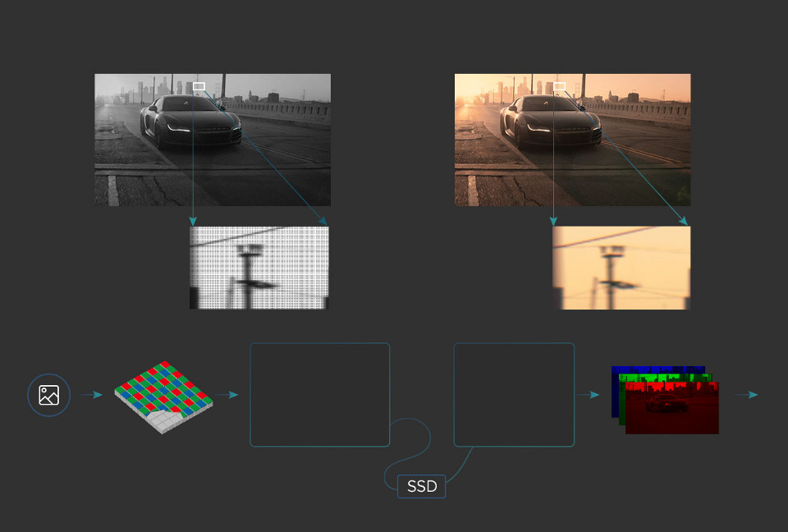Screen dimensions: 788x532
Task: Click the SSD label box
Action: [421, 486]
